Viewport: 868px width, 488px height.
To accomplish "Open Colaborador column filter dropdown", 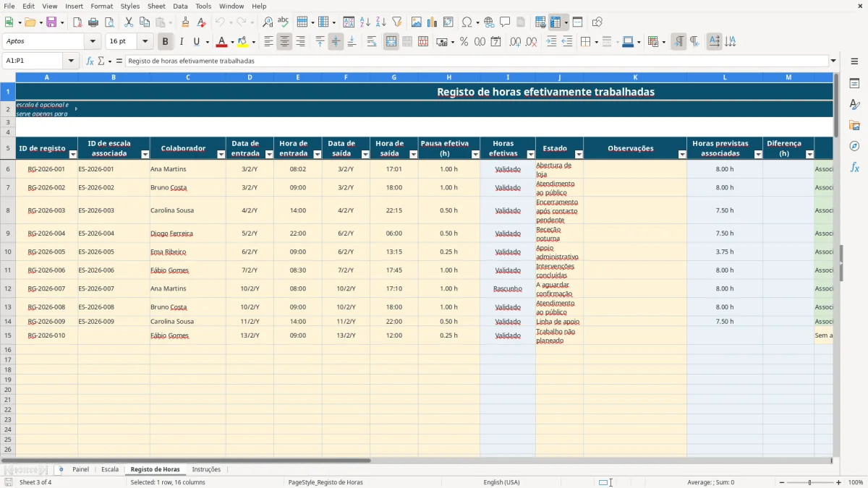I will [x=221, y=154].
